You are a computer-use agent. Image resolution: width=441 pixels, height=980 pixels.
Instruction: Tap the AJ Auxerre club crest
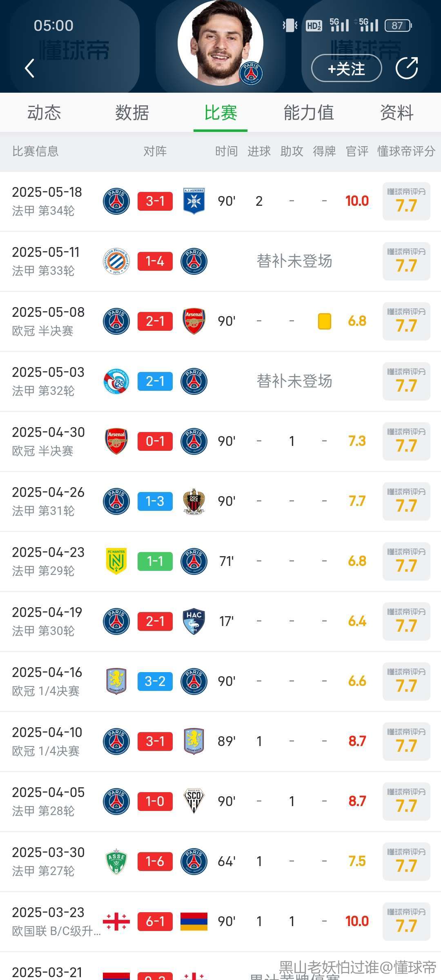point(194,201)
